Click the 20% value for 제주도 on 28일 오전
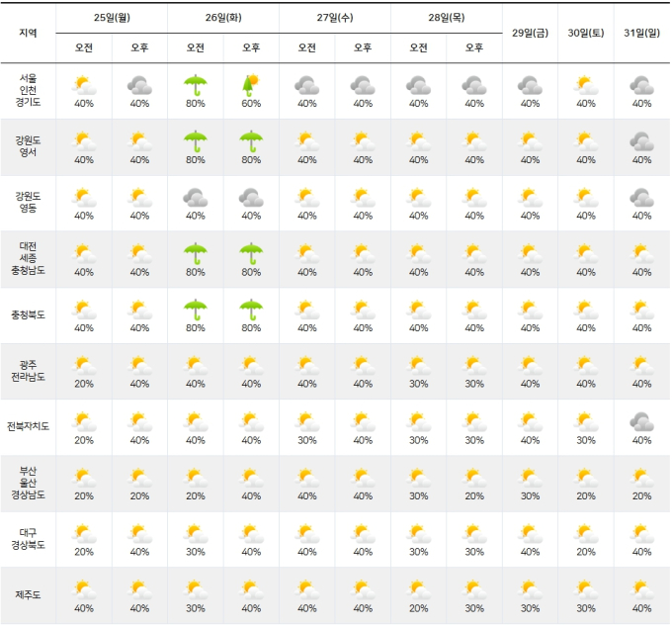The image size is (672, 627). [x=419, y=608]
